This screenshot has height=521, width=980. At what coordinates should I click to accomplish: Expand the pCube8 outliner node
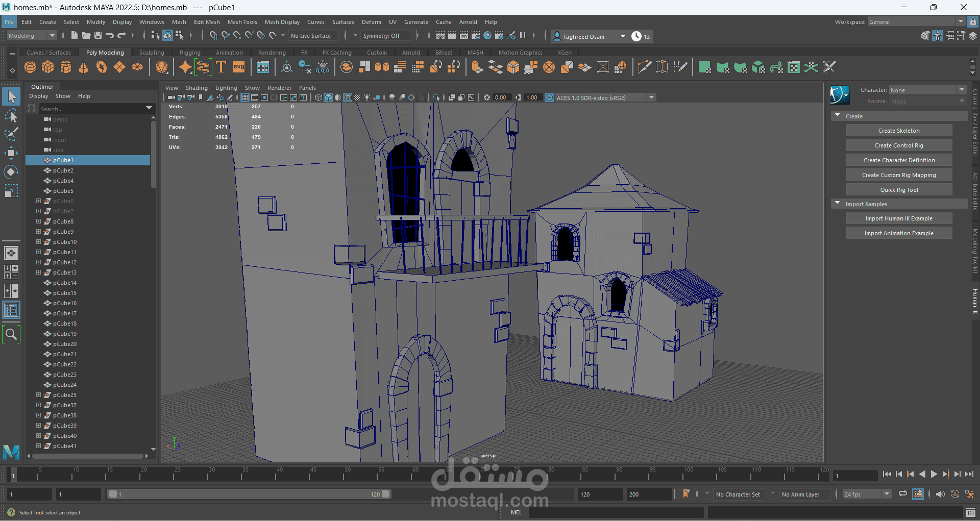point(38,221)
